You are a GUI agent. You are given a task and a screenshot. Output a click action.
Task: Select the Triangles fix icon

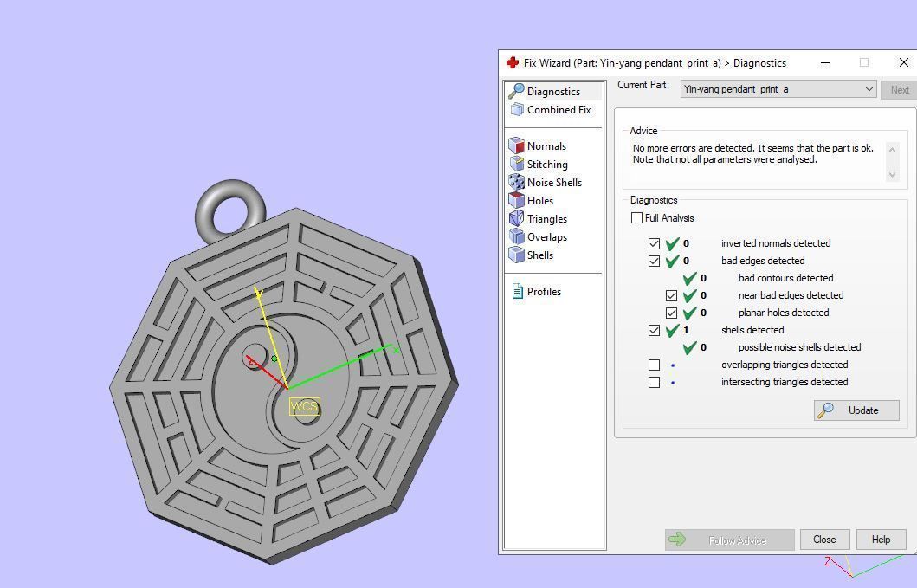point(516,218)
